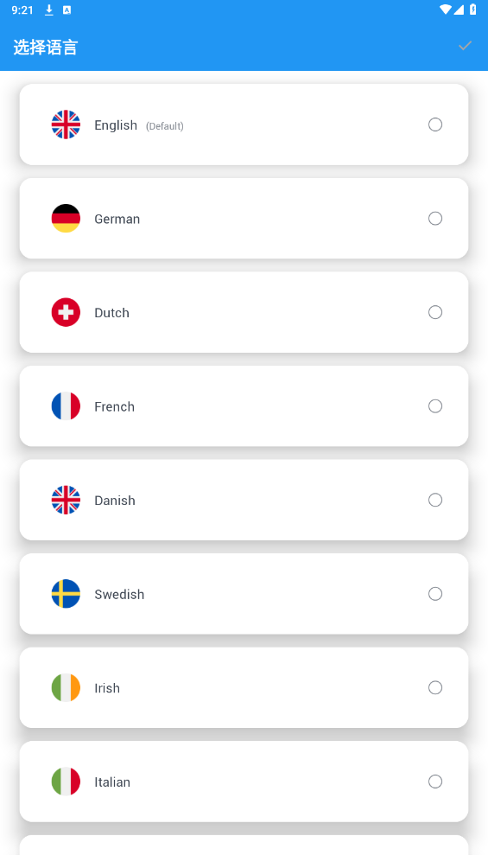Click the German flag icon
This screenshot has width=488, height=868.
click(x=66, y=218)
